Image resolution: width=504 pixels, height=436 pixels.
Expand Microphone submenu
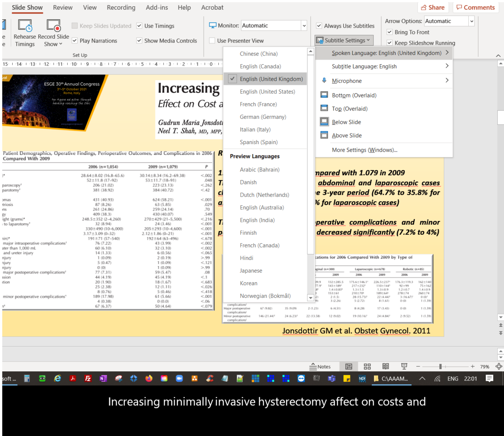click(384, 81)
